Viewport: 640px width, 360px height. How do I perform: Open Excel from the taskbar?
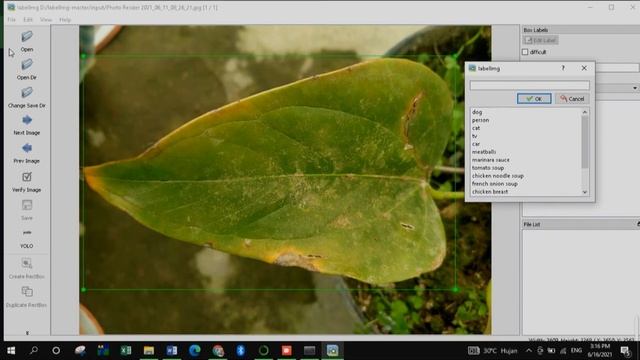click(x=126, y=350)
